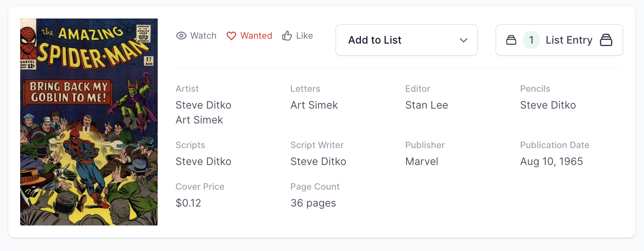
Task: Open Art Simek under Letters
Action: click(x=314, y=105)
